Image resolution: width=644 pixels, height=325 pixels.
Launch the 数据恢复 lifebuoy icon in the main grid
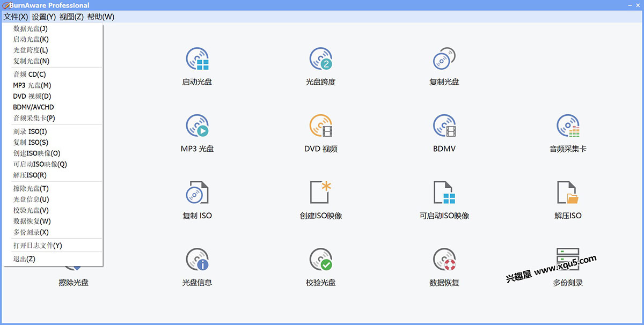[x=444, y=259]
